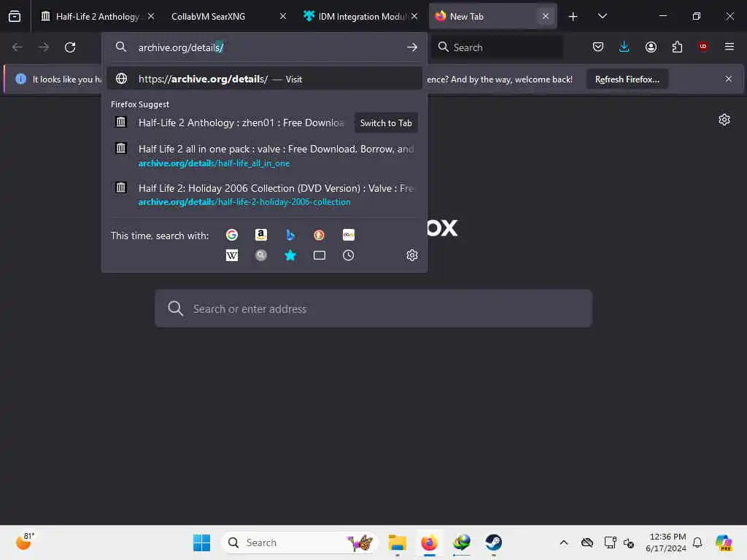Search with the gray magnifier engine icon

click(x=261, y=255)
